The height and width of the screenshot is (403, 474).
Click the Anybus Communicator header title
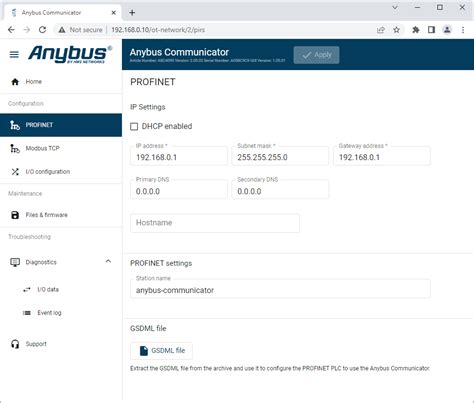coord(179,52)
